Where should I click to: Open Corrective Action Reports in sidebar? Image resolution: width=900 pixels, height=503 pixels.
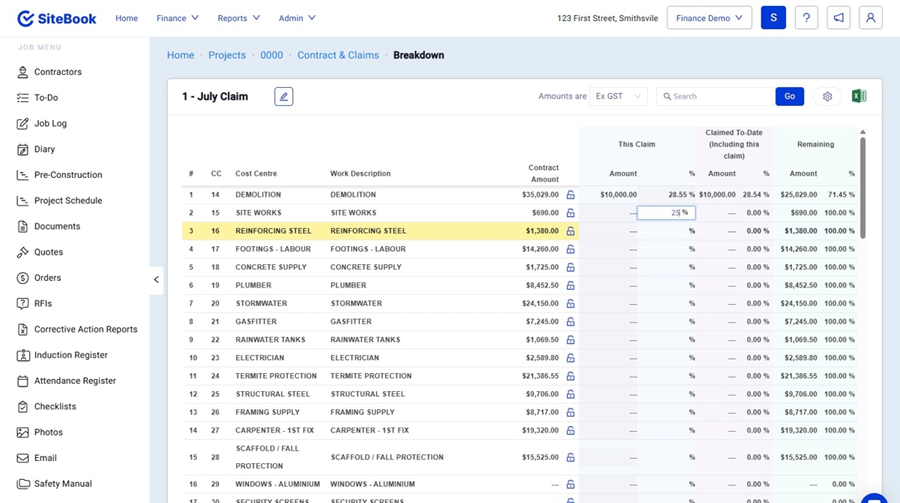coord(85,329)
